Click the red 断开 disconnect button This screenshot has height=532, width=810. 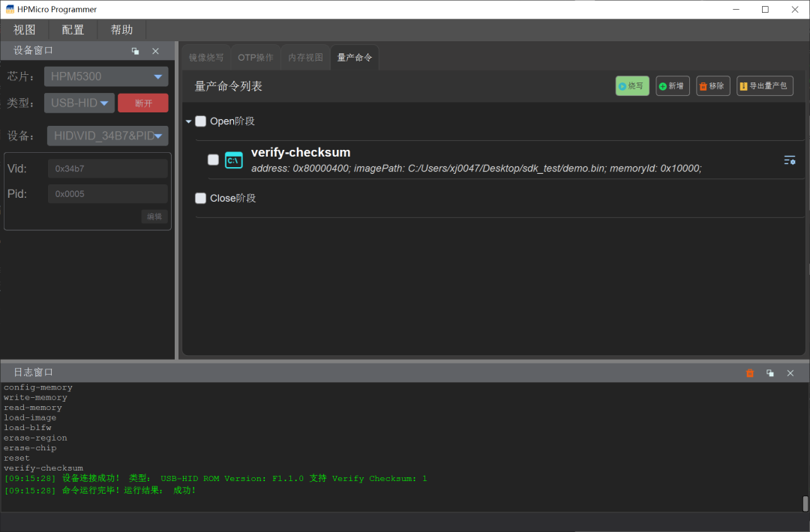(143, 103)
